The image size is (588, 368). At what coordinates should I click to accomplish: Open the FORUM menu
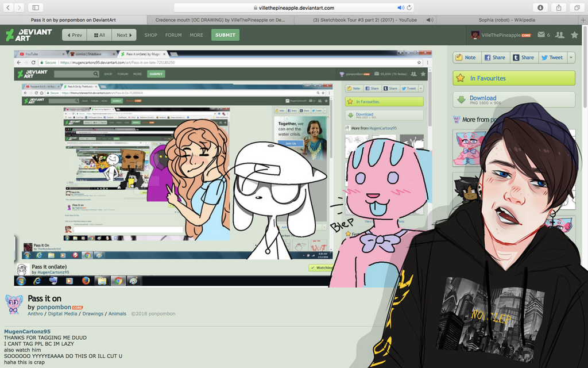click(x=173, y=35)
